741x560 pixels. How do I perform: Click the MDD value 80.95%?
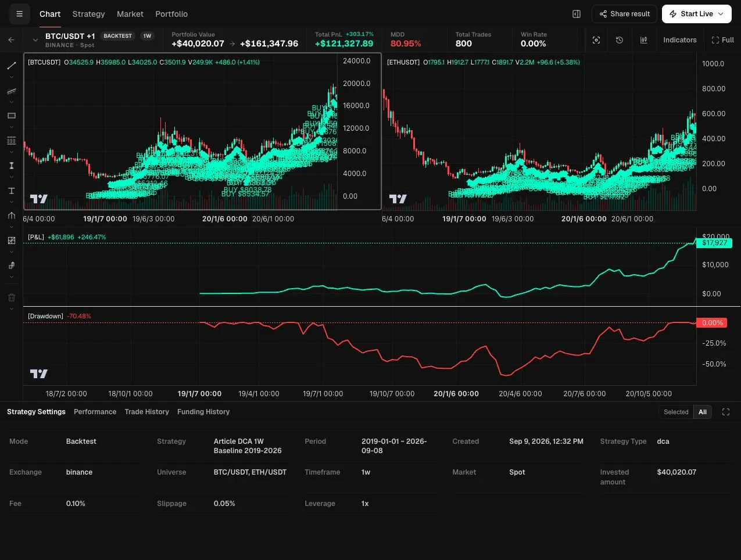[x=406, y=44]
